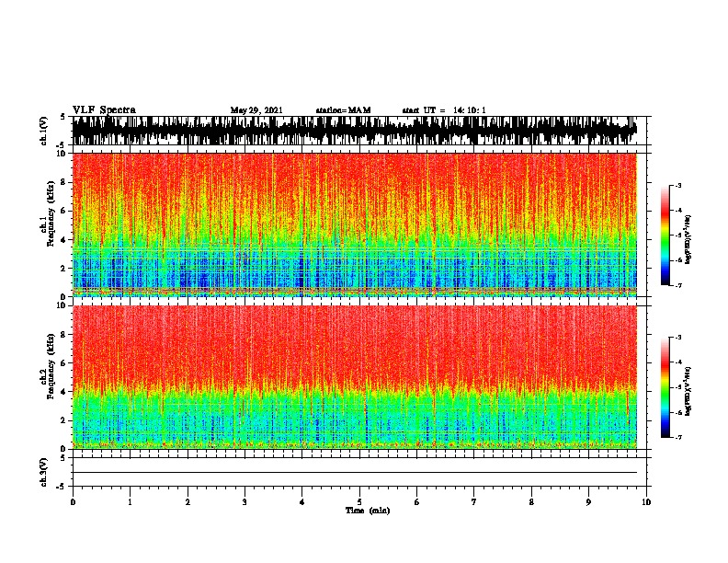This screenshot has width=728, height=563.
Task: Click the ch.1 colorbar log(PSD) unit label
Action: [688, 239]
